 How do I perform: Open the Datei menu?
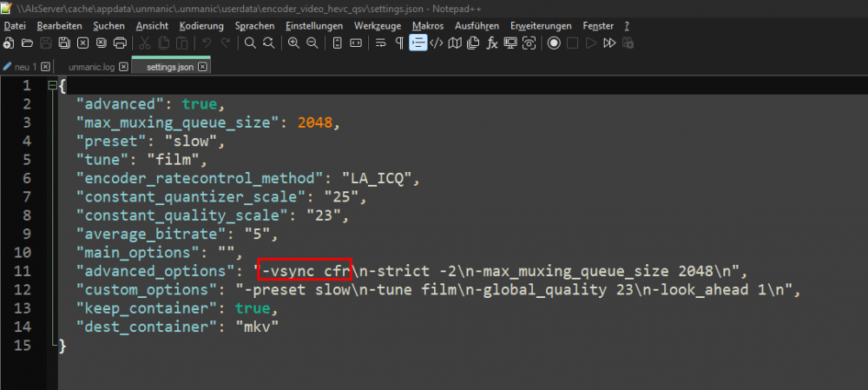click(x=15, y=26)
